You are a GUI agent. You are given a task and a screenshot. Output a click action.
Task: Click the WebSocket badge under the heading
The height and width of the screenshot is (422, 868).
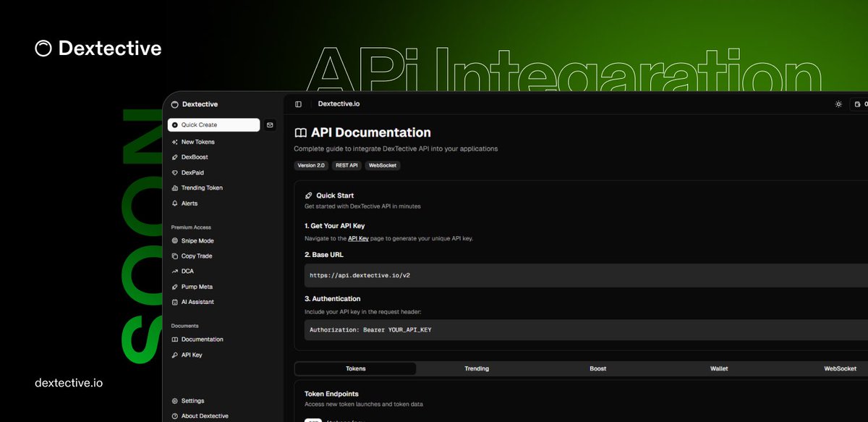click(383, 166)
